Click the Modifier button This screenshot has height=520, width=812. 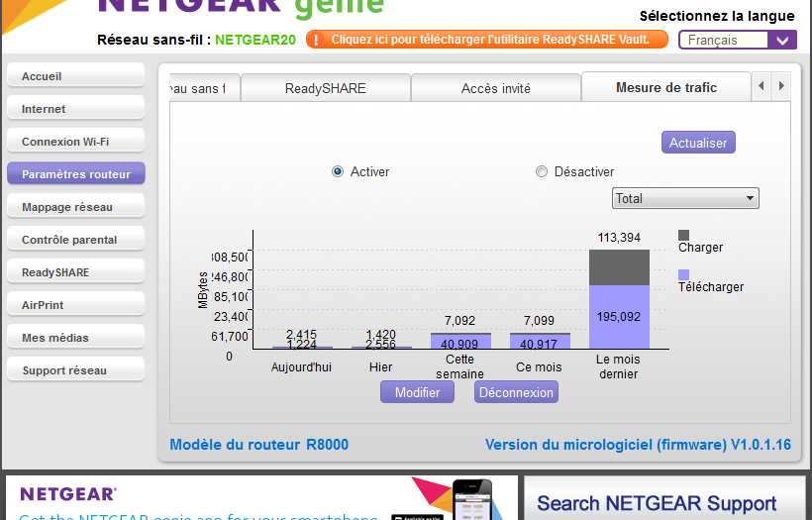click(x=417, y=392)
